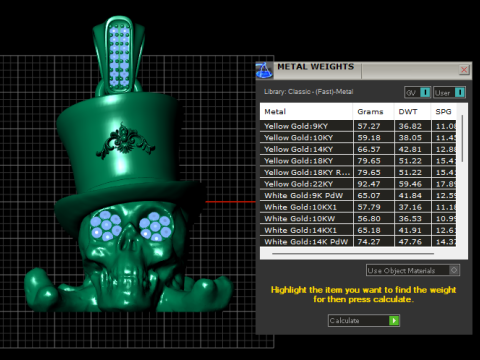The width and height of the screenshot is (480, 360).
Task: Click the left eye gemstone cluster
Action: (x=106, y=225)
